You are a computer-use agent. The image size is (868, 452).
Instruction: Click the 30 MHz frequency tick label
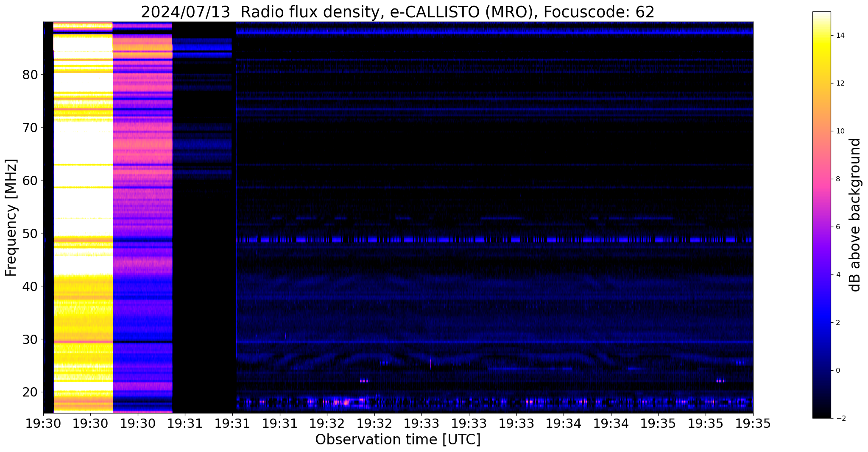tap(31, 340)
